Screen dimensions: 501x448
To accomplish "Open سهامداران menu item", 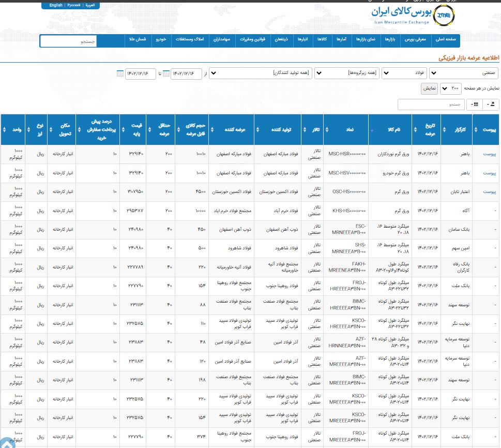I will [x=222, y=39].
